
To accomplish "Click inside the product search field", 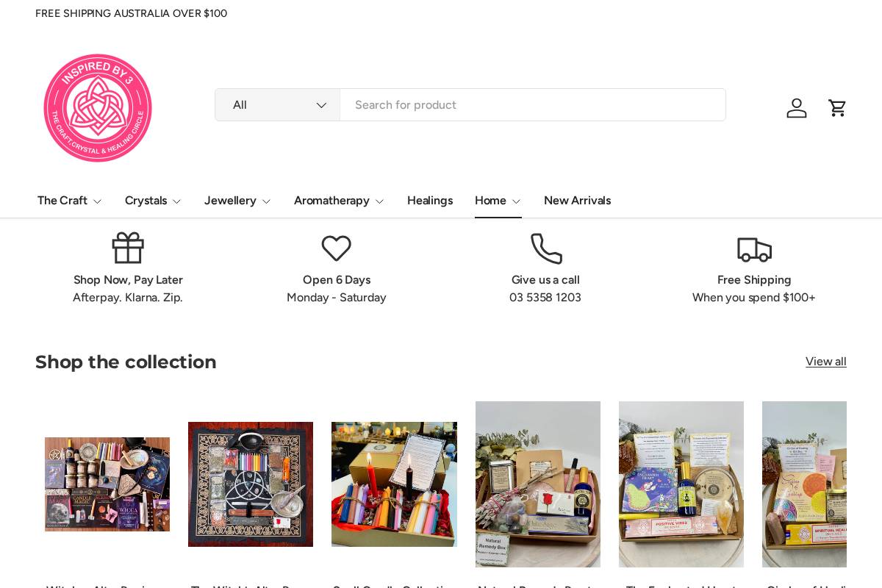I will pyautogui.click(x=514, y=105).
